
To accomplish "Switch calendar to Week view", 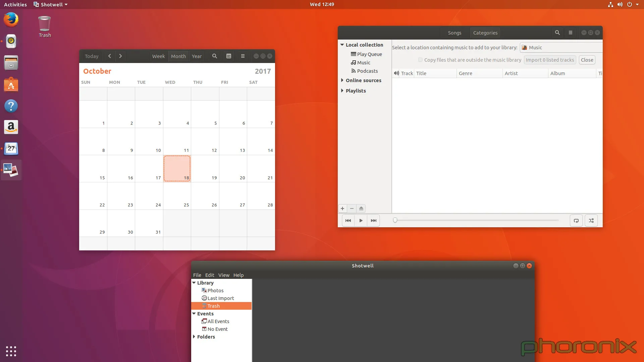I will click(158, 56).
